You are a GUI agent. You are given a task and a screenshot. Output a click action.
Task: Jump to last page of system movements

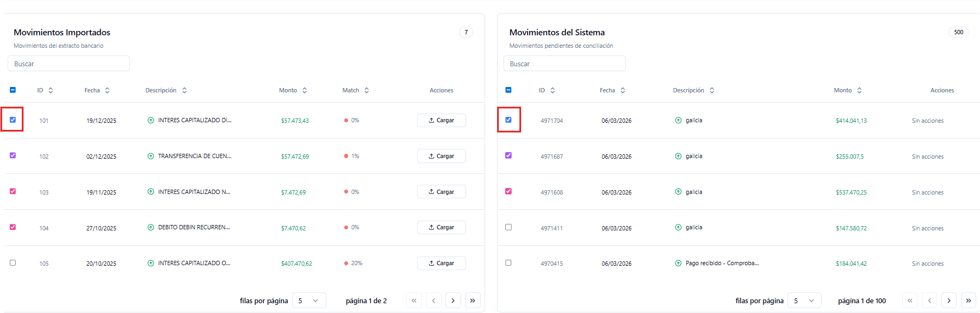(x=968, y=301)
